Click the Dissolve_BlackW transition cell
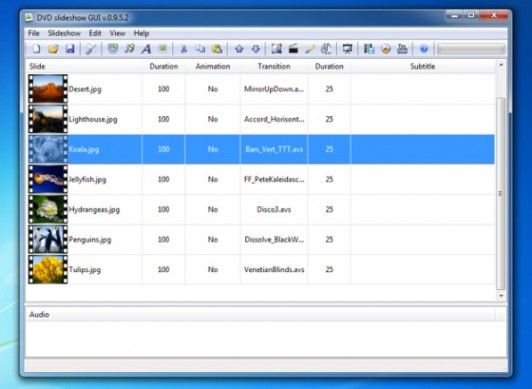532x389 pixels. [x=274, y=239]
